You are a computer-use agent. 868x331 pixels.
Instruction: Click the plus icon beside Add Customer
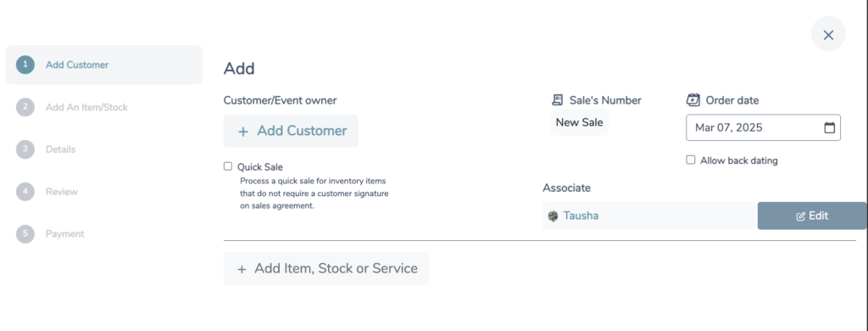242,132
